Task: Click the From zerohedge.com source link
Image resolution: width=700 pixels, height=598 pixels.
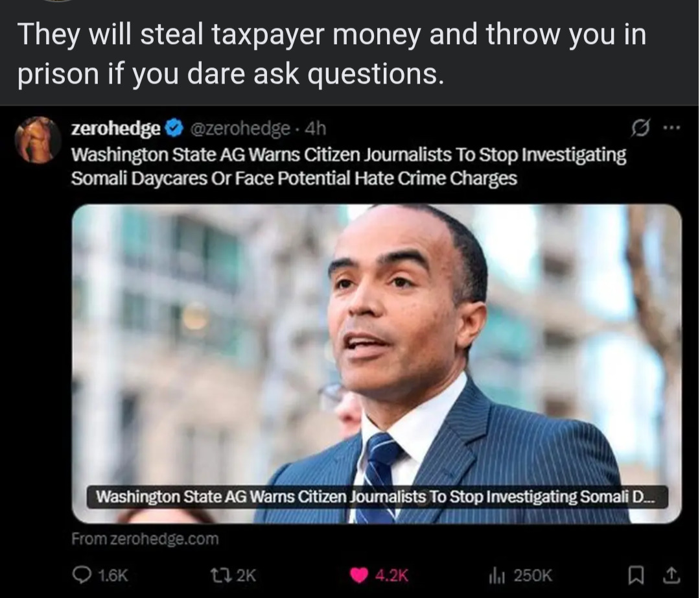Action: [145, 538]
